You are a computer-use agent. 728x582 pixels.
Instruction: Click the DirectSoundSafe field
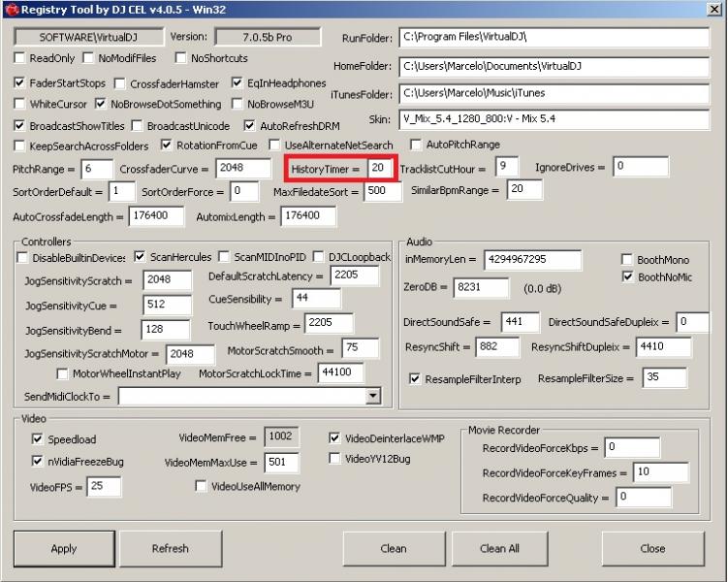(520, 322)
